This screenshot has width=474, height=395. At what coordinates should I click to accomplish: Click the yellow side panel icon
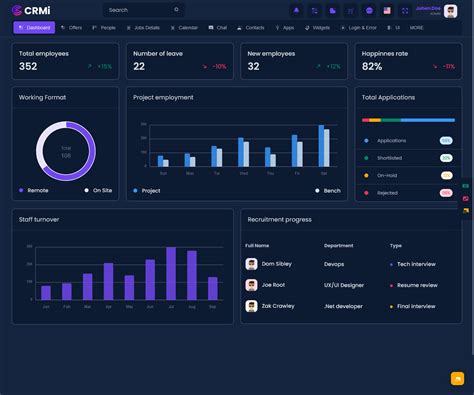(466, 211)
